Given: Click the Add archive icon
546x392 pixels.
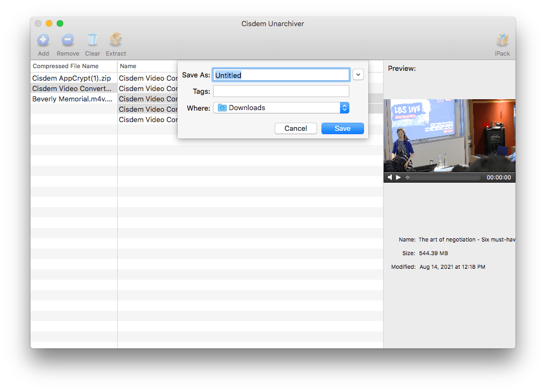Looking at the screenshot, I should click(x=43, y=40).
